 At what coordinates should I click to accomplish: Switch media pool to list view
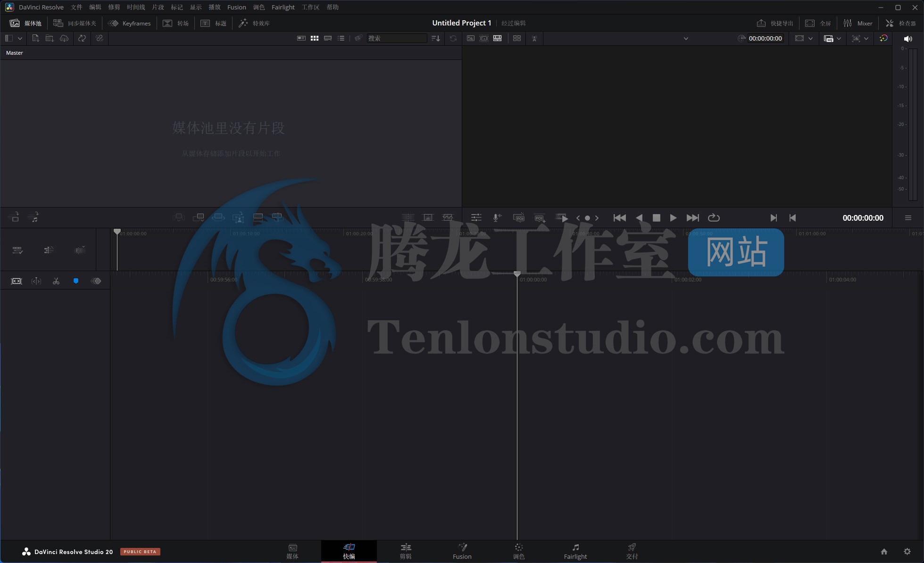pos(341,38)
